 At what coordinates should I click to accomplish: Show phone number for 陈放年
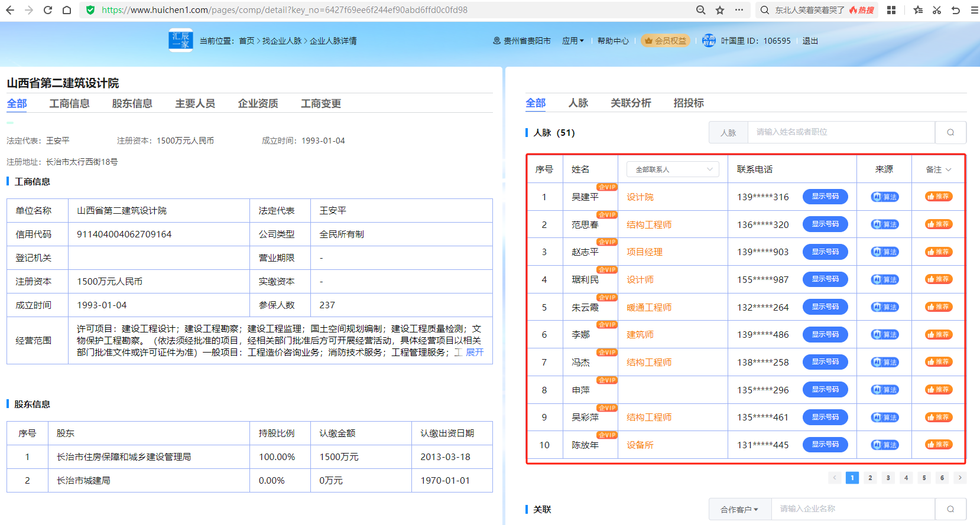point(825,445)
